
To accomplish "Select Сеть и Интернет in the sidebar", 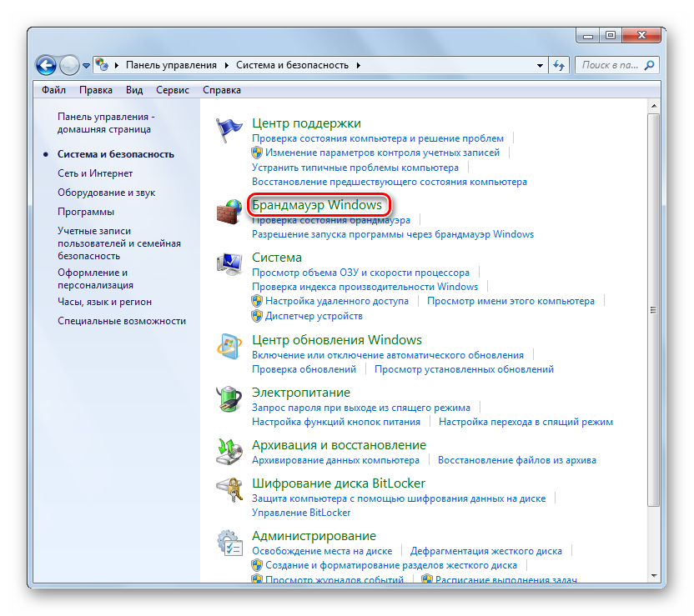I will point(95,173).
